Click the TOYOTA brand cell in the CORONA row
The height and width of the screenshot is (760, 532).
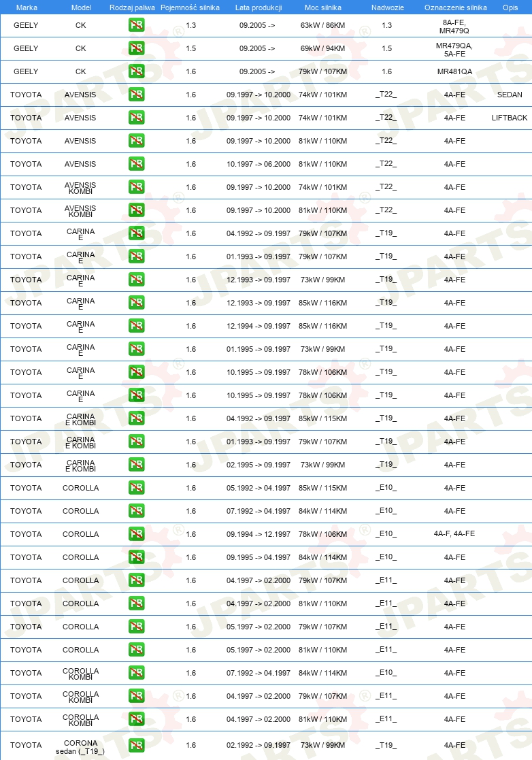point(26,746)
